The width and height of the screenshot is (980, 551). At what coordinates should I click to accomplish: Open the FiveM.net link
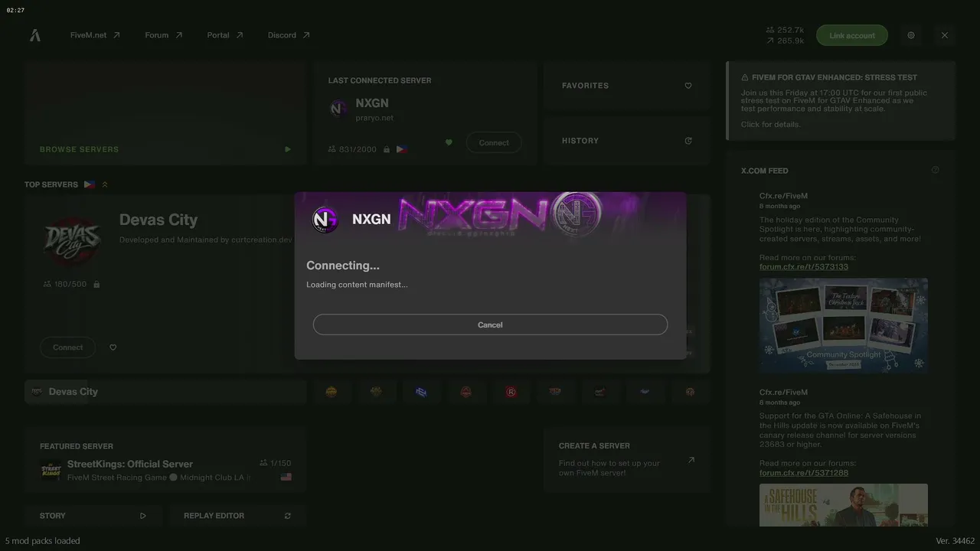(95, 35)
